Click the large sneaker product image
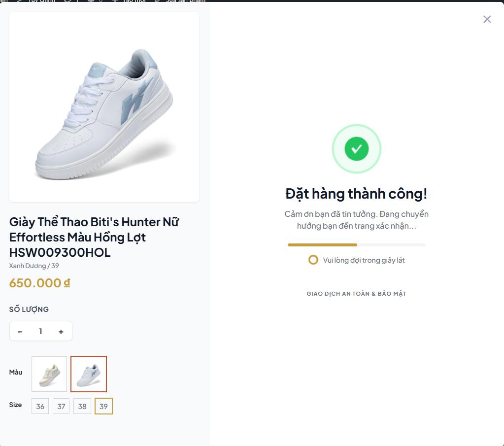Screen dimensions: 504x446 pos(104,107)
